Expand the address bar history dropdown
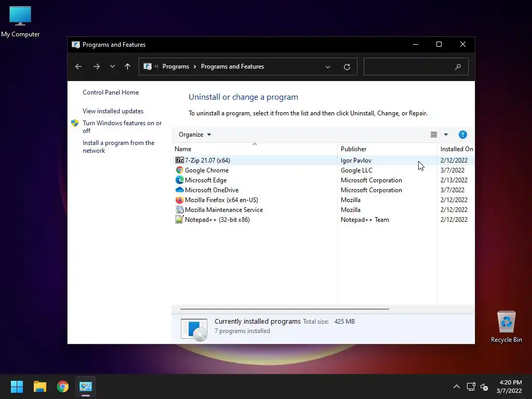This screenshot has width=532, height=399. 328,67
